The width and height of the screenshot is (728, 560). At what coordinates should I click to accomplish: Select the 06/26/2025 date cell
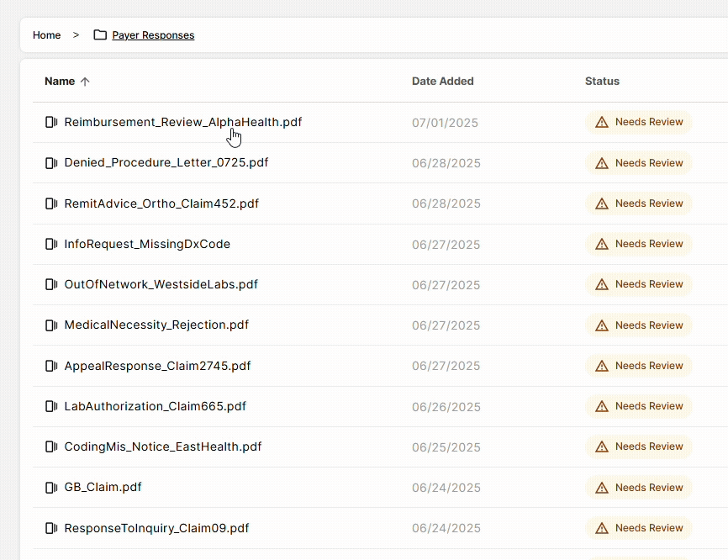tap(446, 407)
